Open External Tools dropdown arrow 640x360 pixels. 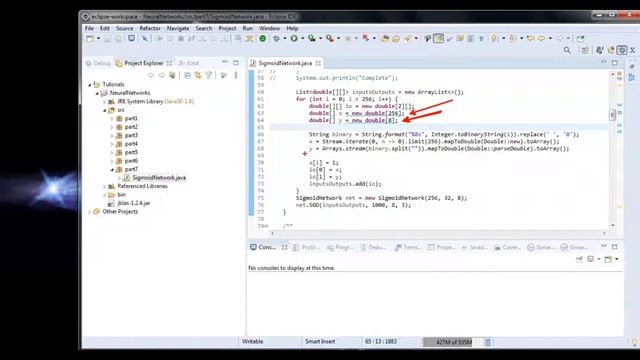(338, 39)
